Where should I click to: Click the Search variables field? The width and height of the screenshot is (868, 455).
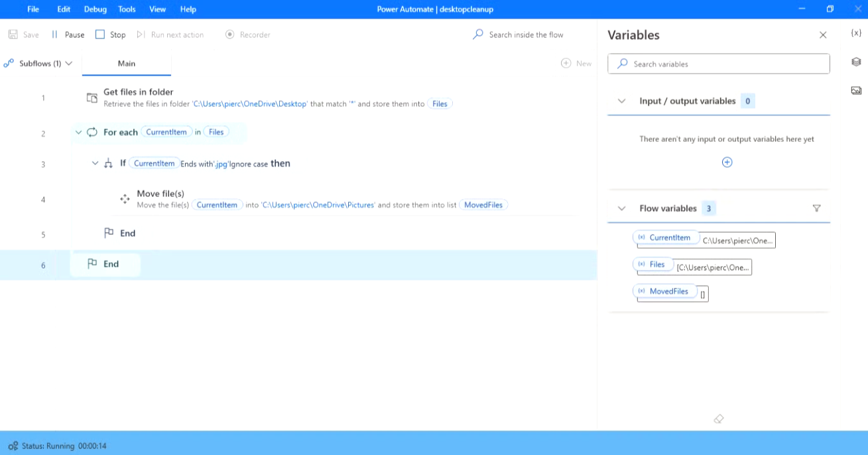tap(719, 64)
